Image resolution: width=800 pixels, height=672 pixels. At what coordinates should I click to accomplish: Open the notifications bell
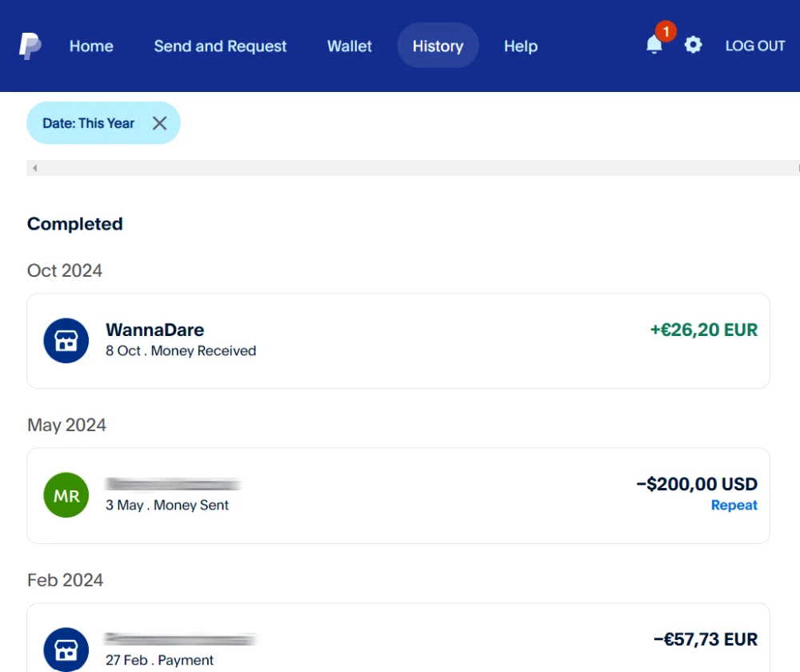tap(654, 46)
